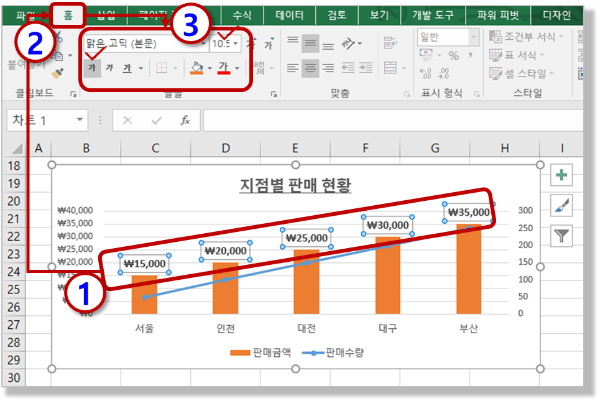Click the accounting number format icon
600x401 pixels.
[x=426, y=55]
